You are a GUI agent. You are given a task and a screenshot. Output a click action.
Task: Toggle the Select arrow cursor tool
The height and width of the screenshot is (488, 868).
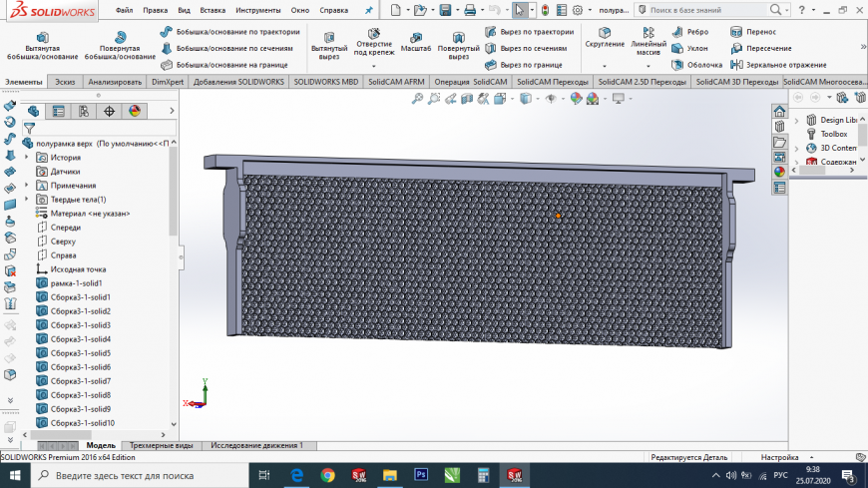[519, 10]
